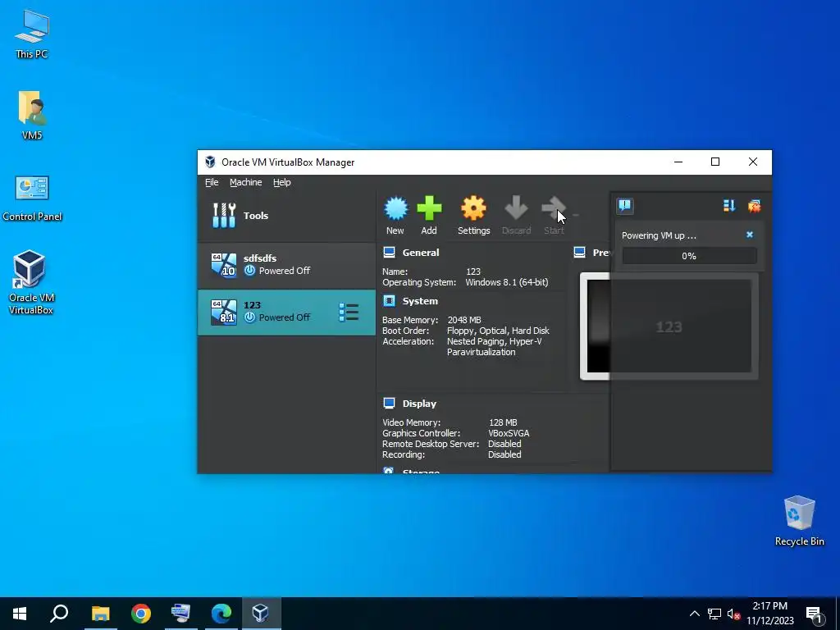Open the This PC desktop icon
The width and height of the screenshot is (840, 630).
coord(32,33)
